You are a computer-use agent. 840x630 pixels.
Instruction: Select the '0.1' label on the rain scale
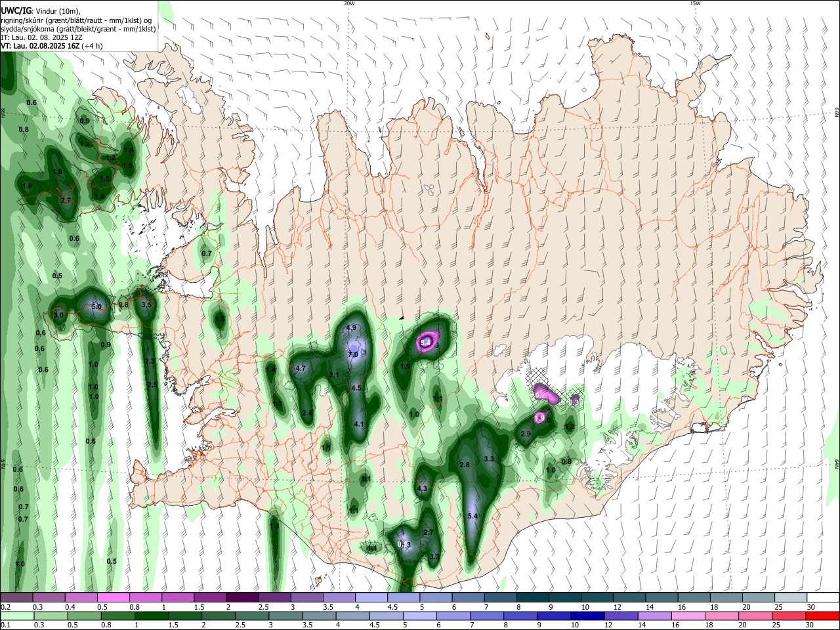[x=6, y=625]
